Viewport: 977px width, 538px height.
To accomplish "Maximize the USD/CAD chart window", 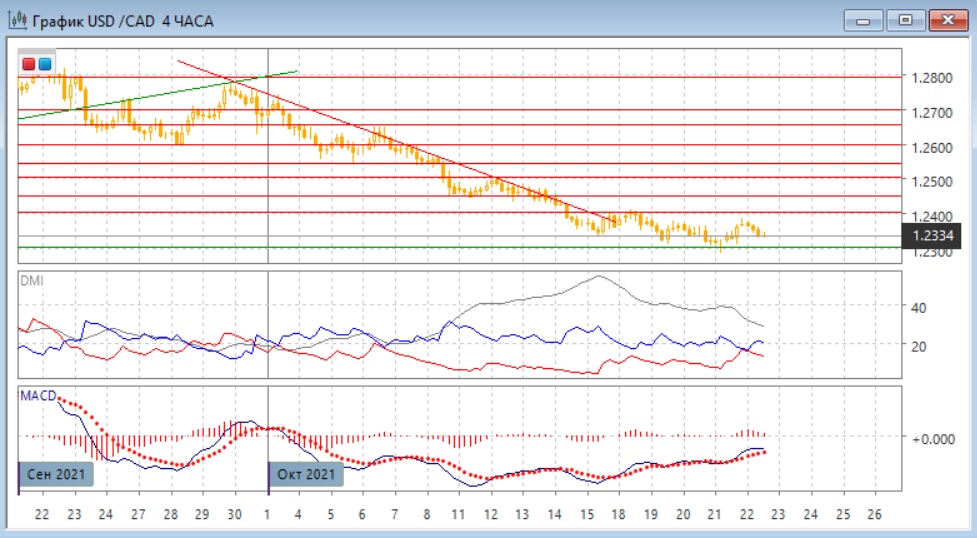I will click(x=906, y=20).
